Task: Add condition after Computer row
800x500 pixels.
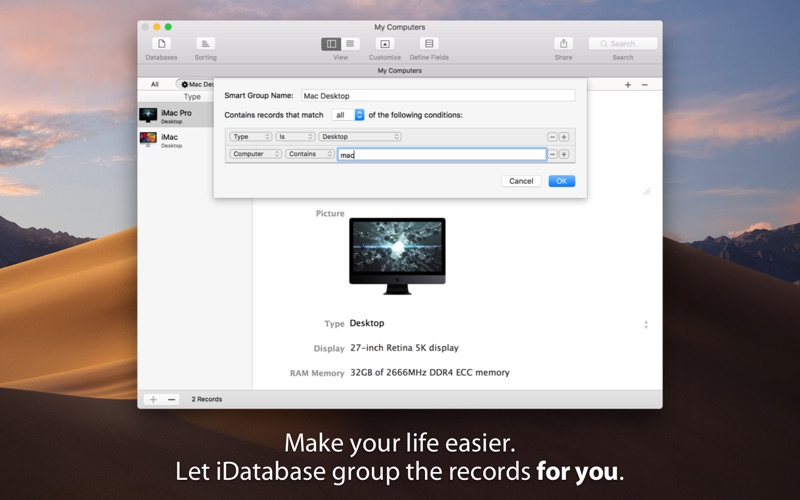Action: click(564, 154)
